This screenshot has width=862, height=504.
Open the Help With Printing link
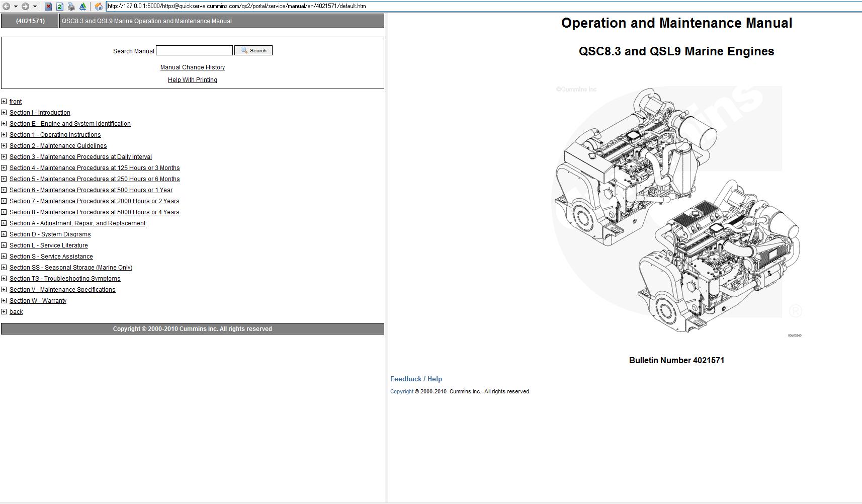(x=192, y=79)
